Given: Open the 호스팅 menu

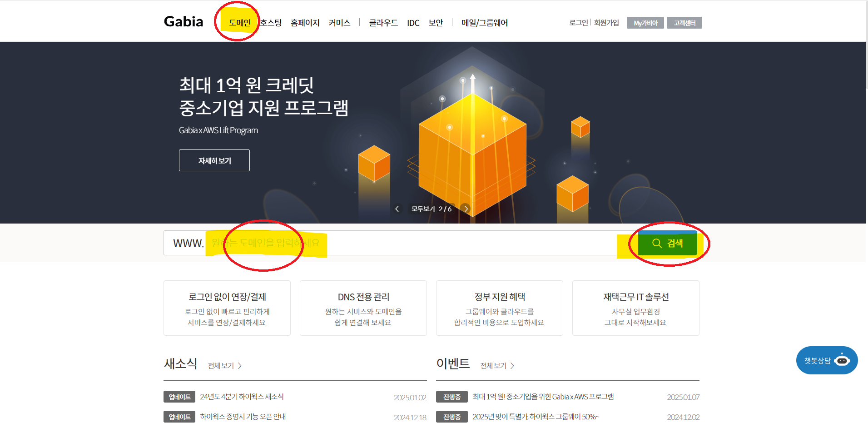Looking at the screenshot, I should [x=271, y=23].
